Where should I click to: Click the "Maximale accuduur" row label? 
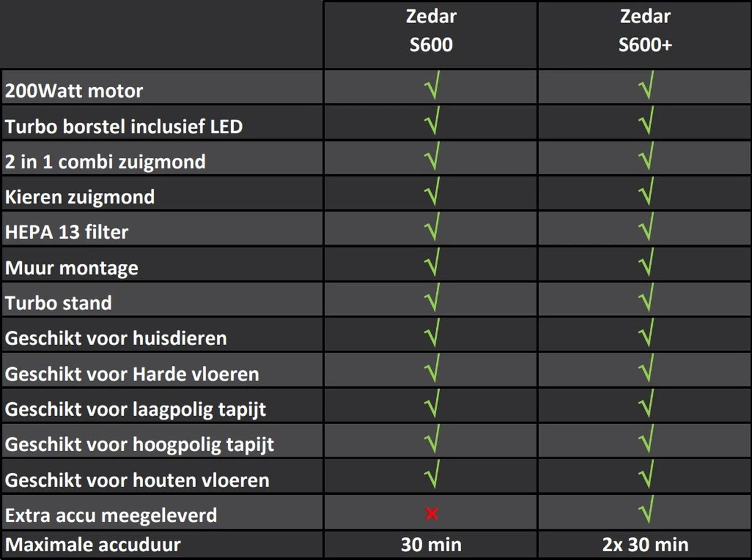point(93,544)
